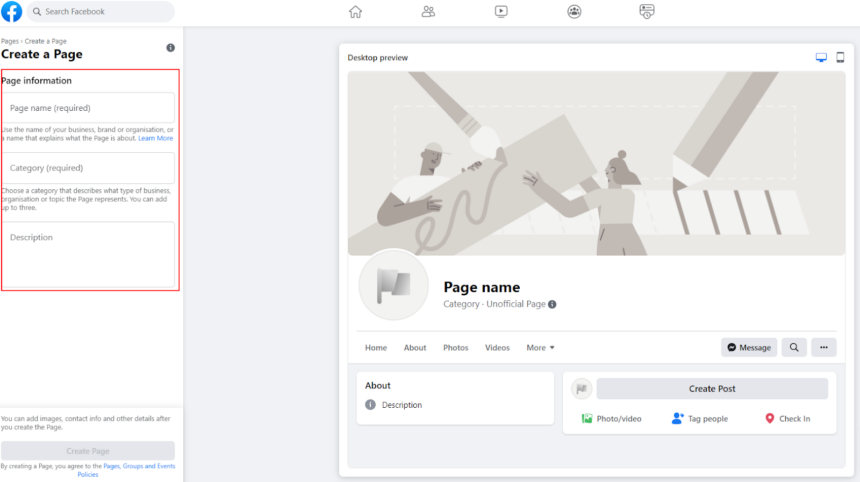
Task: Click the Page information heading
Action: 36,81
